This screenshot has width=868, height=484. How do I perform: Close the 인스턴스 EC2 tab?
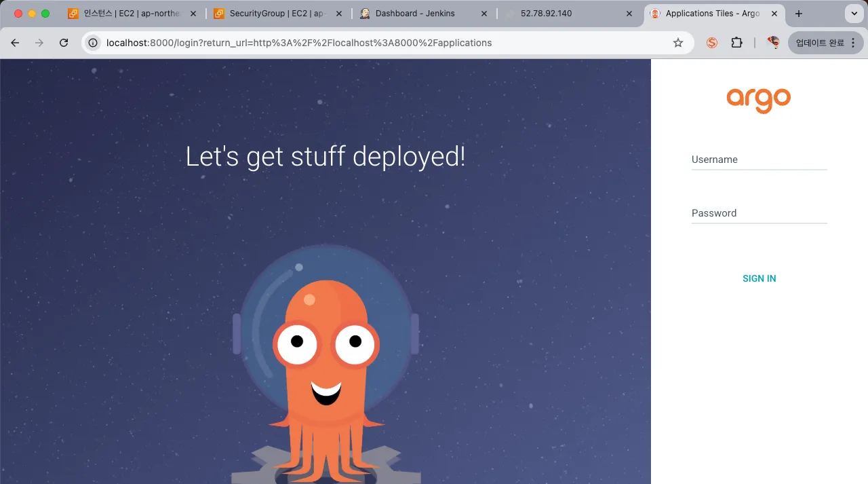(193, 14)
